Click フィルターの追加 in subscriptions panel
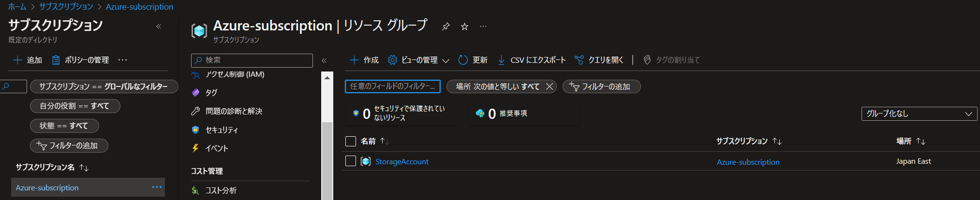 pyautogui.click(x=69, y=145)
